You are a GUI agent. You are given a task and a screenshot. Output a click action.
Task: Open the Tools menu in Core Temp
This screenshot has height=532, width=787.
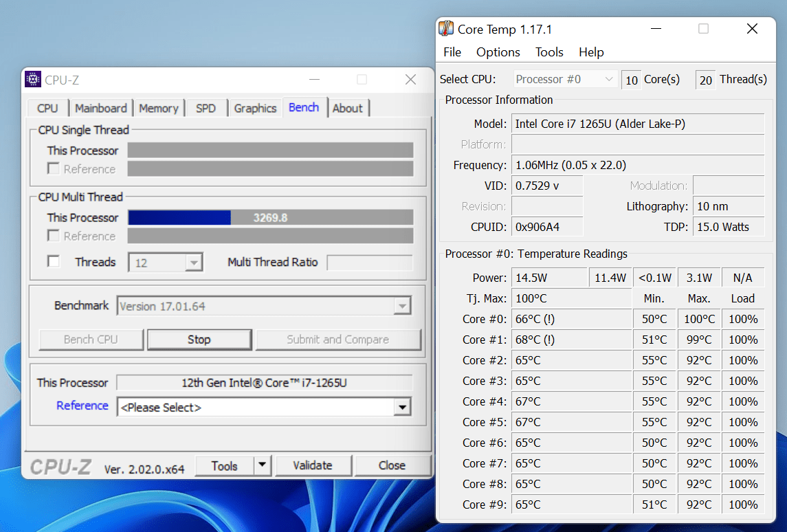click(x=549, y=52)
